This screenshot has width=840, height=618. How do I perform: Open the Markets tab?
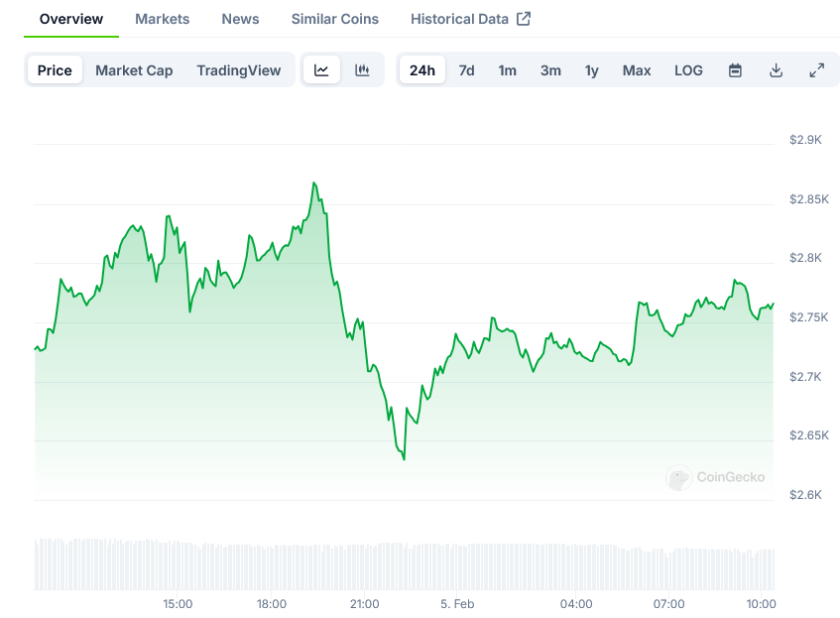(x=162, y=19)
